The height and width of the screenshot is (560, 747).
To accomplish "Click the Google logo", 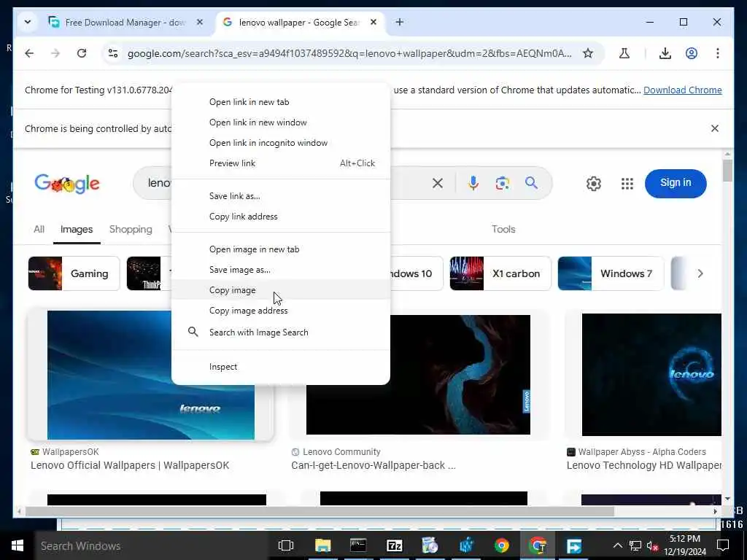I will pyautogui.click(x=67, y=183).
